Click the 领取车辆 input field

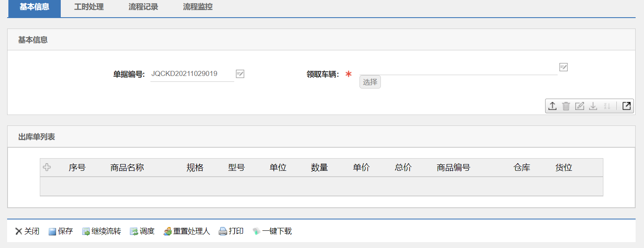[x=458, y=68]
